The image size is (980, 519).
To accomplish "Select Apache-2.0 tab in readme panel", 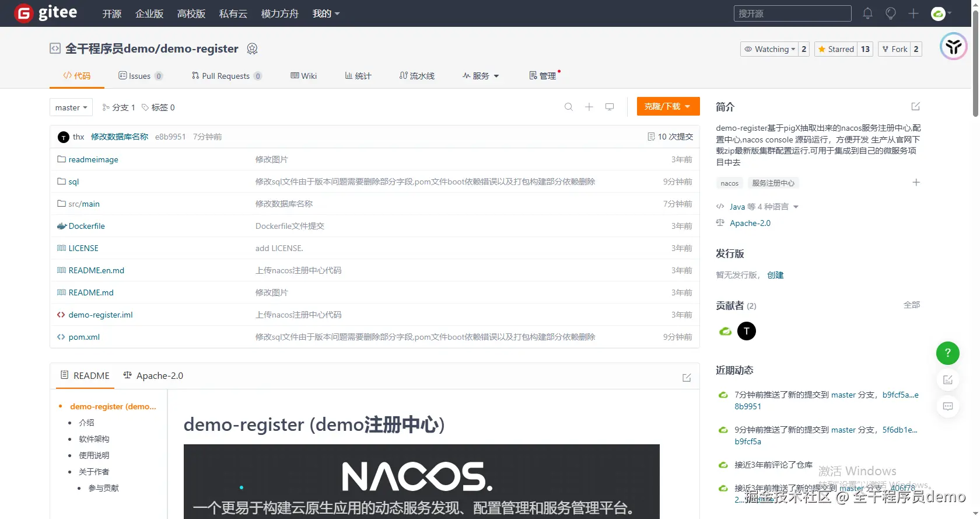I will (x=153, y=375).
